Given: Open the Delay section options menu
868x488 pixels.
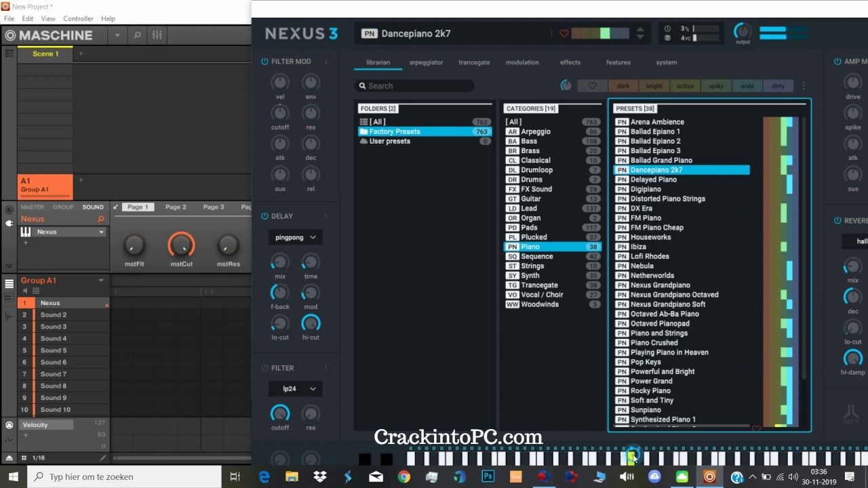Looking at the screenshot, I should [325, 216].
